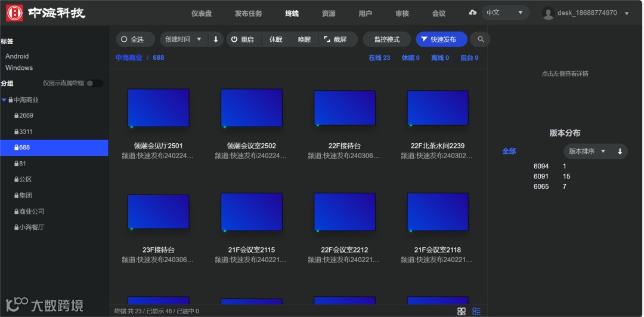644x317 pixels.
Task: Select all terminals with 全选
Action: 135,39
